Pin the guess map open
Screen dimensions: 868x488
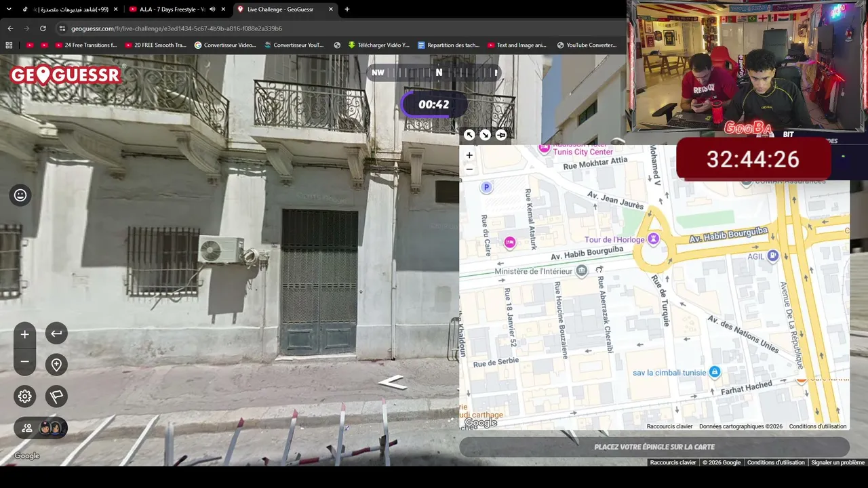pos(501,135)
